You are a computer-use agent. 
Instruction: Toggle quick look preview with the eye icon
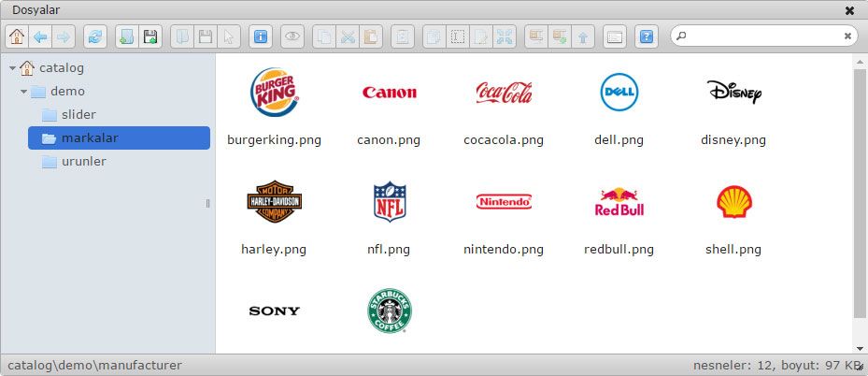[292, 37]
